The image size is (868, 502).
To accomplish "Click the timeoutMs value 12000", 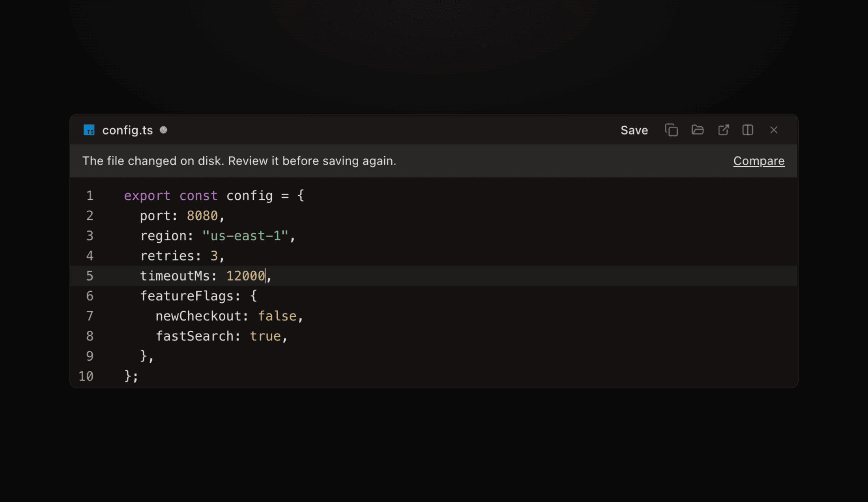I will pyautogui.click(x=245, y=276).
